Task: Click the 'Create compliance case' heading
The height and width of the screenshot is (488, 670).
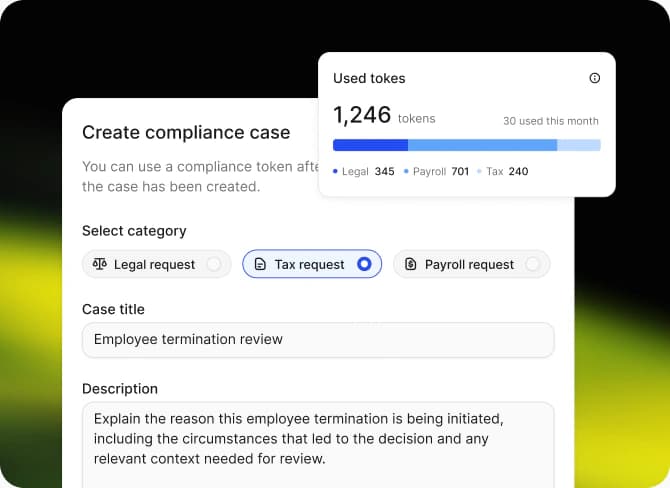Action: (x=186, y=132)
